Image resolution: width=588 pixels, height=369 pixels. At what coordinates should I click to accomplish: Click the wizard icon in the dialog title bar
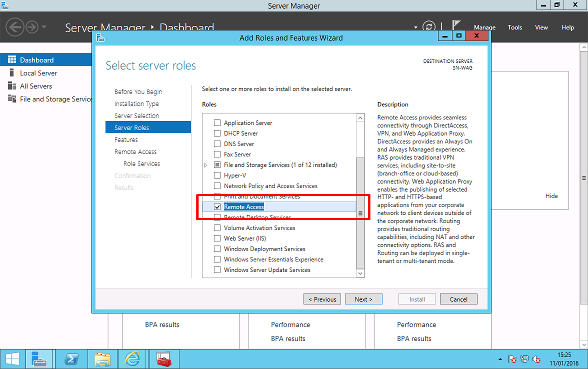pos(100,38)
